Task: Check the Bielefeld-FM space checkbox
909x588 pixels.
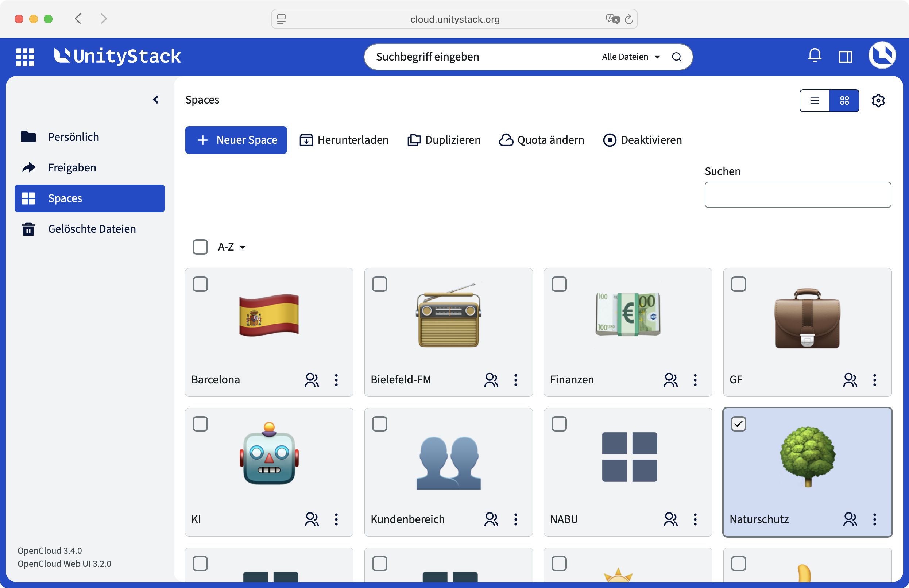Action: tap(379, 284)
